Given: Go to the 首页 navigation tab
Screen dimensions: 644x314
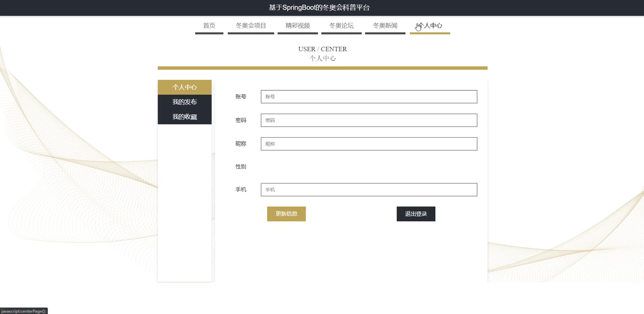Looking at the screenshot, I should 209,26.
